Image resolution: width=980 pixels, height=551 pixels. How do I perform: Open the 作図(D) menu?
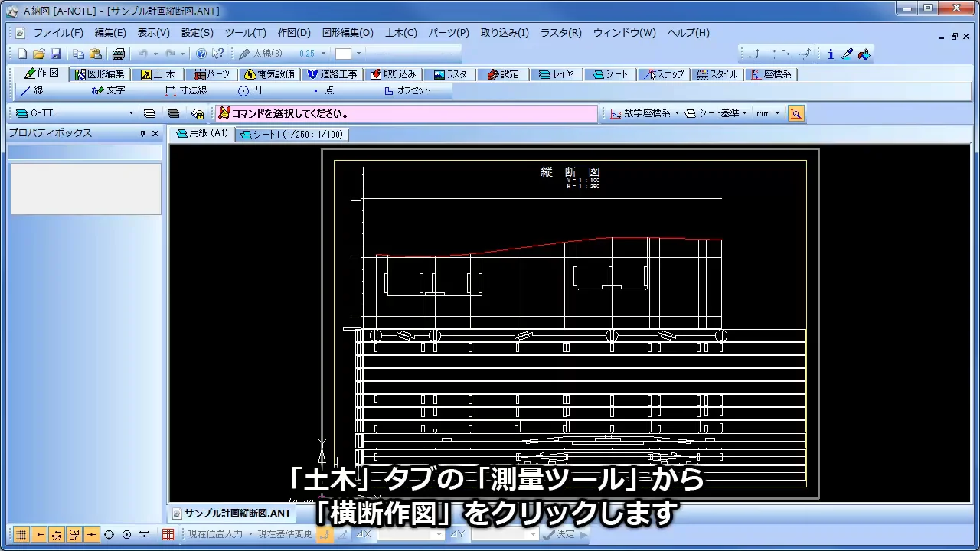pyautogui.click(x=294, y=33)
